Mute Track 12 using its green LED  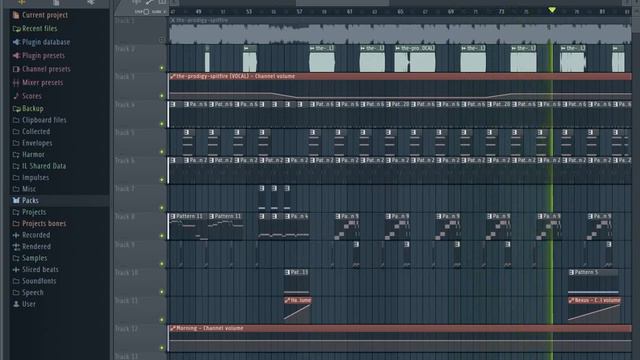click(162, 348)
